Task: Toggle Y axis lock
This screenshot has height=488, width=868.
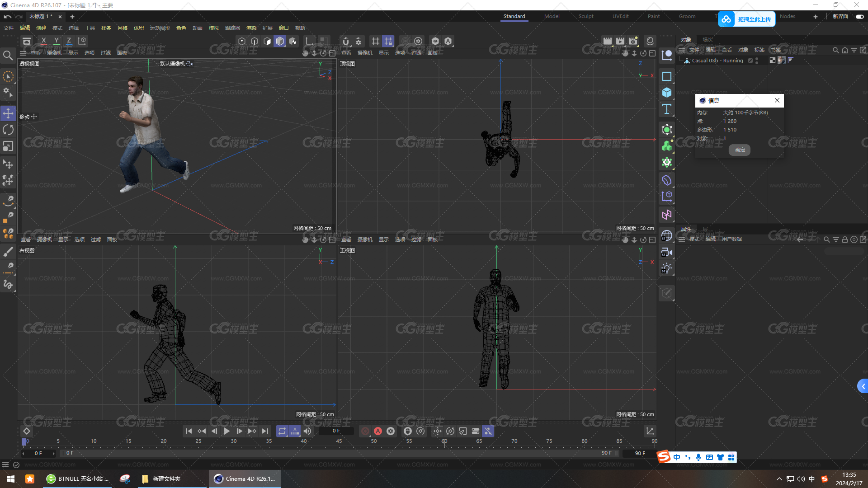Action: 56,41
